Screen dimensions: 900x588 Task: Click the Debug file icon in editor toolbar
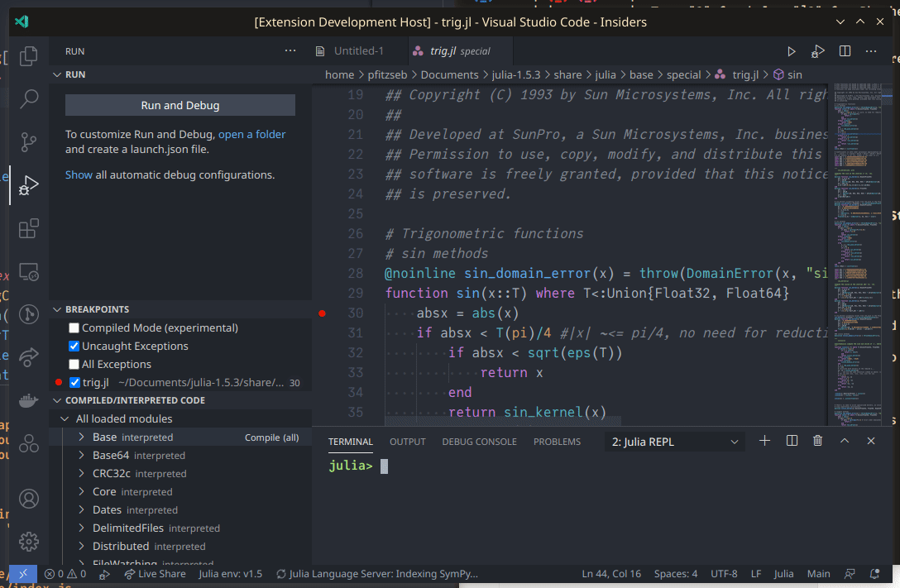pos(818,51)
